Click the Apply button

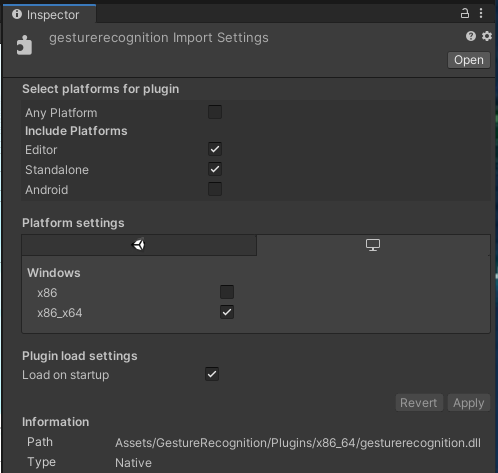pos(468,403)
